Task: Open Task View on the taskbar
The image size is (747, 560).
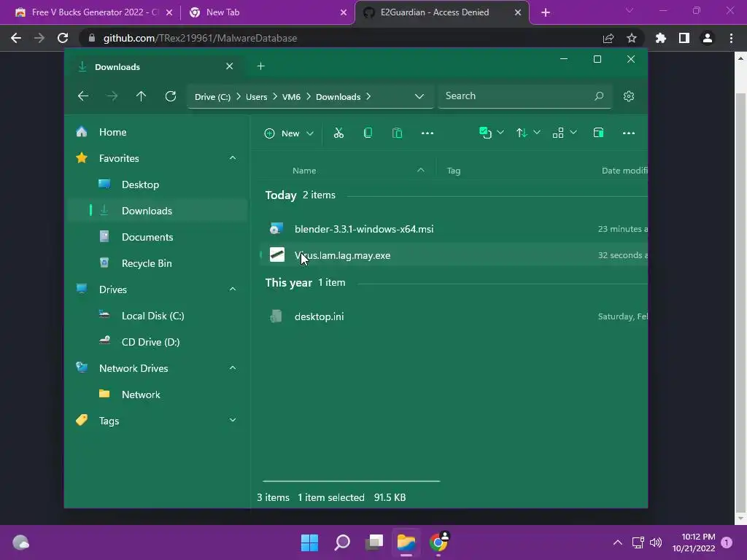Action: [x=374, y=542]
